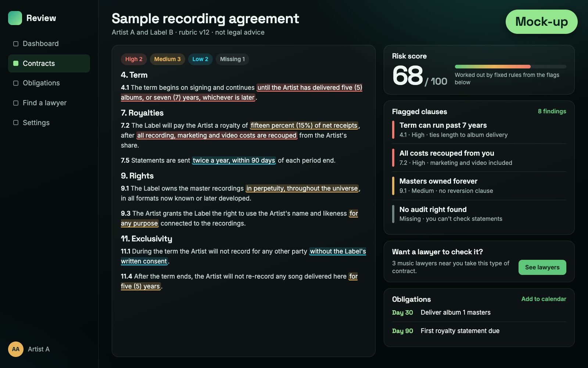This screenshot has width=588, height=368.
Task: Click highlighted 'all recording, marketing and video costs are recouped'
Action: pyautogui.click(x=217, y=135)
